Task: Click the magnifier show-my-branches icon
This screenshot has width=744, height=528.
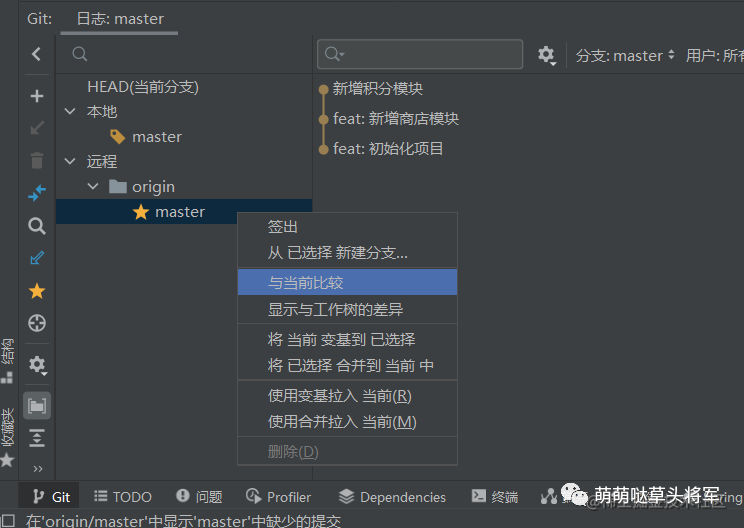Action: tap(37, 226)
